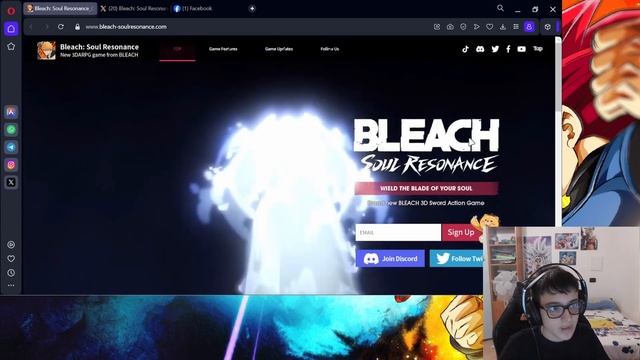Open the YouTube icon in site header

[x=521, y=49]
